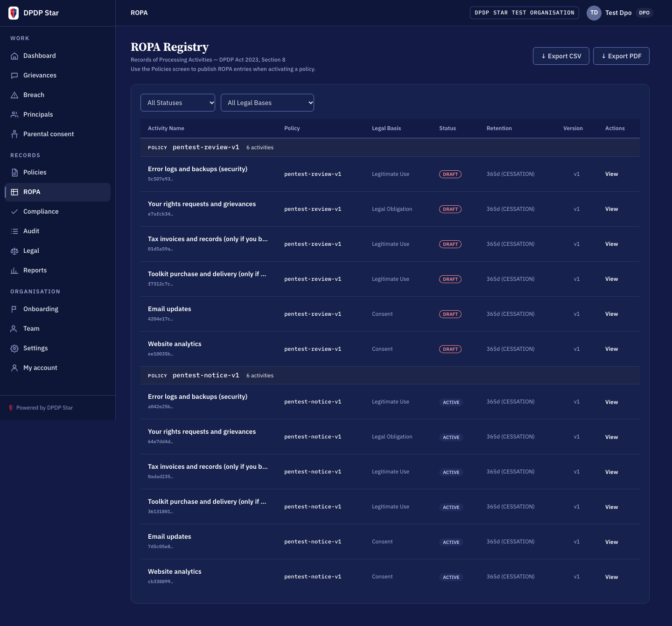Viewport: 672px width, 626px height.
Task: Click the DPDP STAR TEST ORGANISATION badge
Action: pos(525,13)
